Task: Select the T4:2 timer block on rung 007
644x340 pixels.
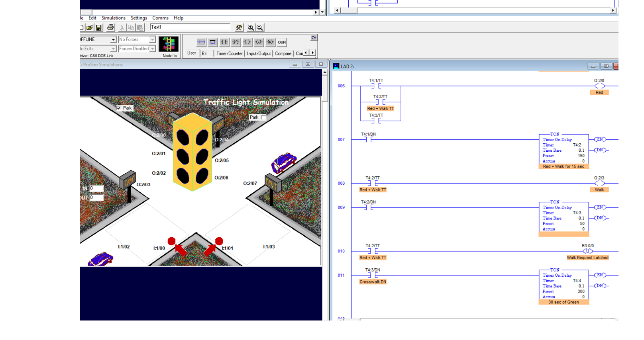Action: 563,149
